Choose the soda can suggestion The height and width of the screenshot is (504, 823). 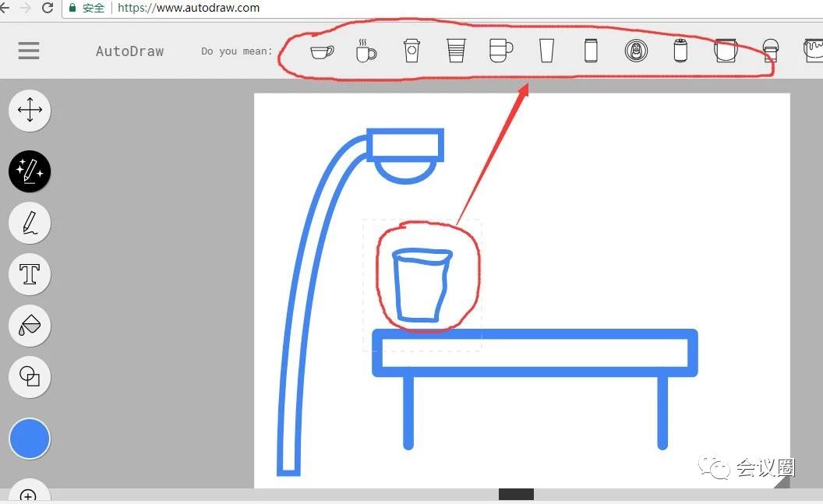tap(680, 51)
